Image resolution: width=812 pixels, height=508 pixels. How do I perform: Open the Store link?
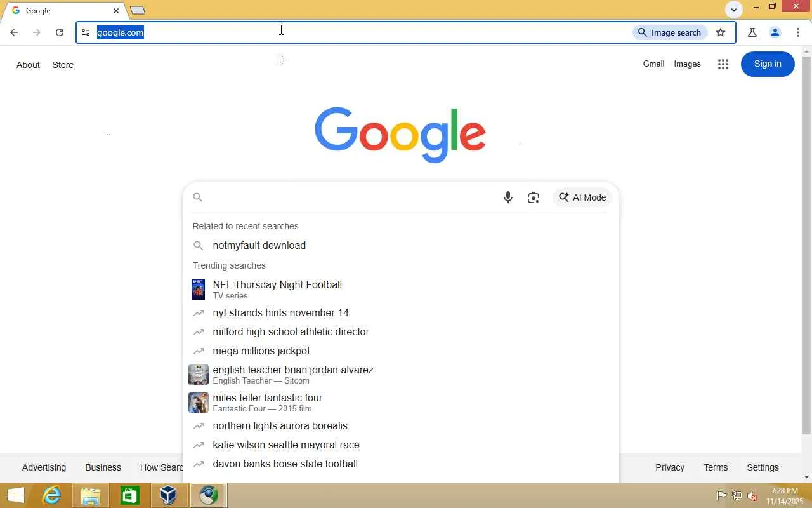[x=63, y=65]
